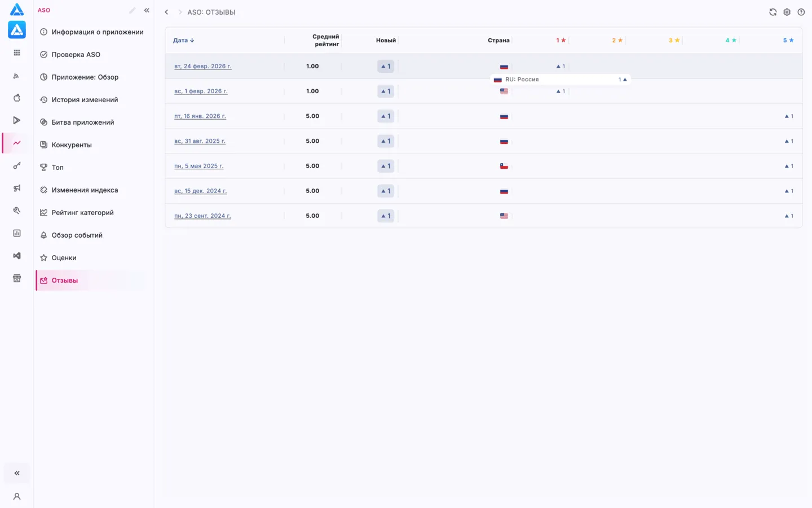Open Конкуренты menu item
Screen dimensions: 812x508
(x=91, y=145)
